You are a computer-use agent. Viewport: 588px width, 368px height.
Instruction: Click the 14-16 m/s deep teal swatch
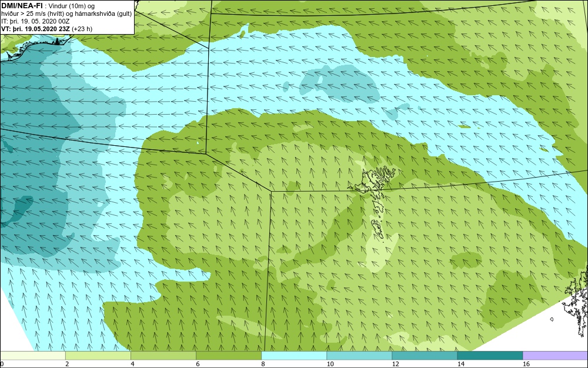tap(490, 355)
